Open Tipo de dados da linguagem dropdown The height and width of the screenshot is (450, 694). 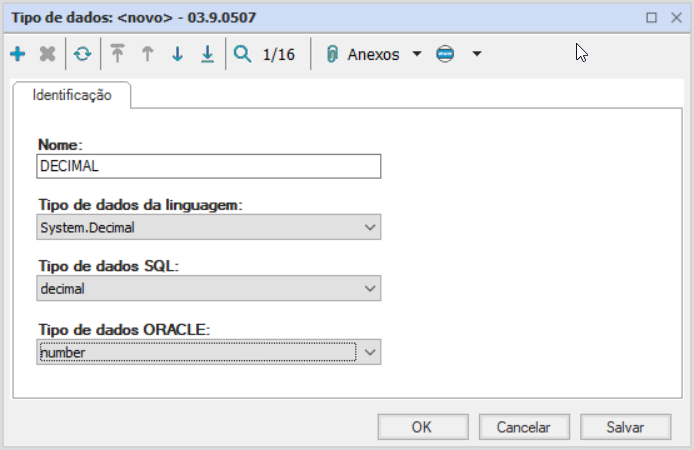click(208, 227)
